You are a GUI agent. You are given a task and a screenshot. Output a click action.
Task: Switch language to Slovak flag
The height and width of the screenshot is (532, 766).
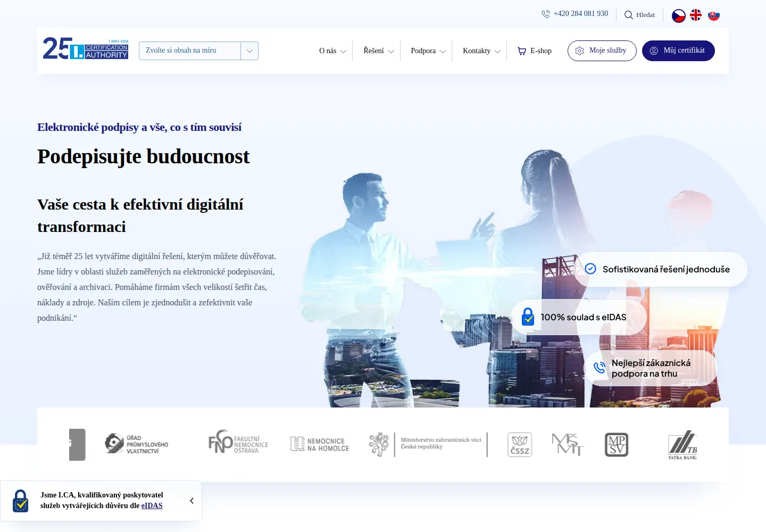tap(714, 15)
